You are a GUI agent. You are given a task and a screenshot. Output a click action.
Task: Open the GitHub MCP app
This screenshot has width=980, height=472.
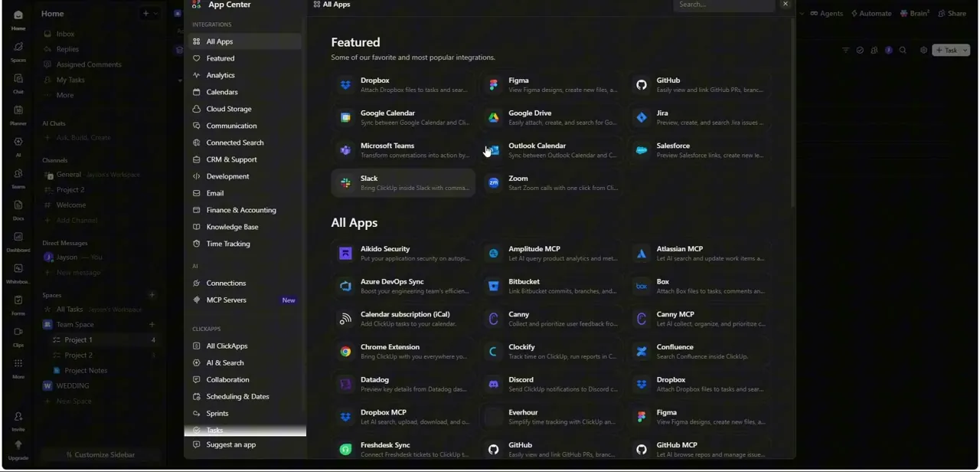click(699, 449)
